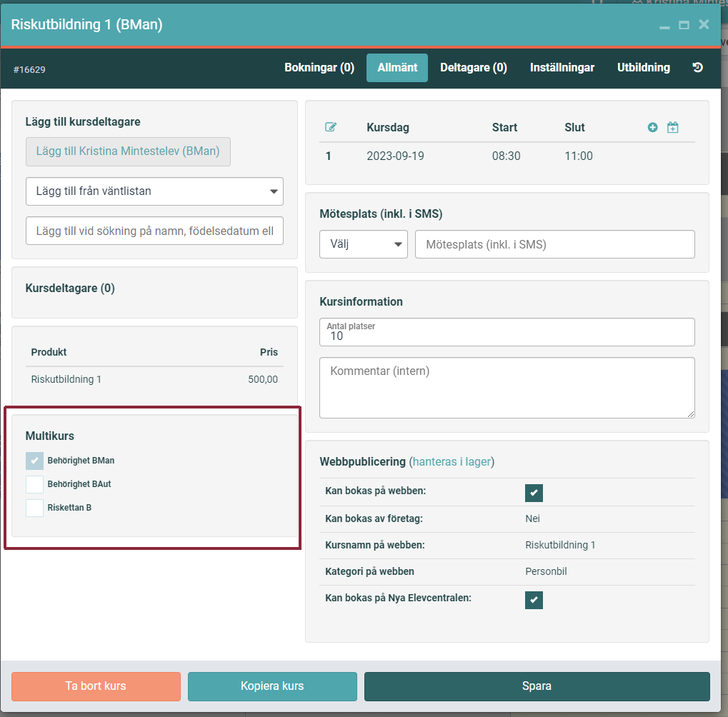
Task: Click the start time 08:30
Action: (x=506, y=156)
